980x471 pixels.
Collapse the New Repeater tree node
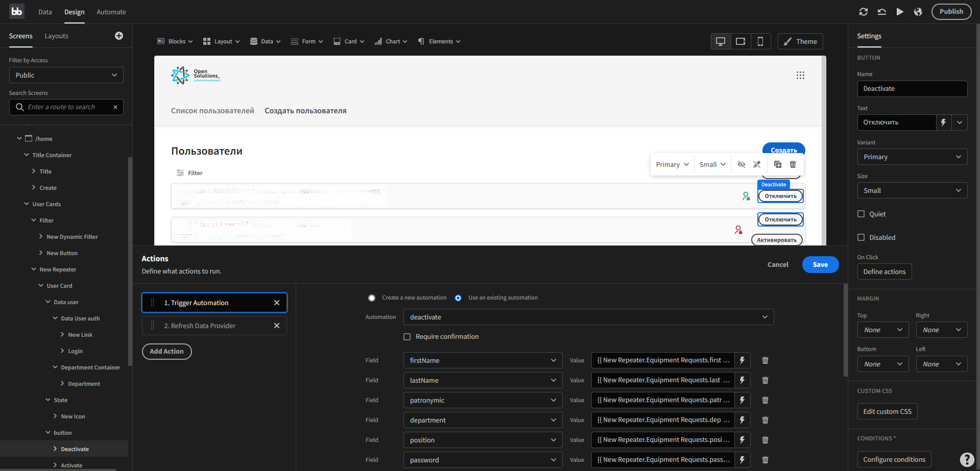pyautogui.click(x=34, y=269)
